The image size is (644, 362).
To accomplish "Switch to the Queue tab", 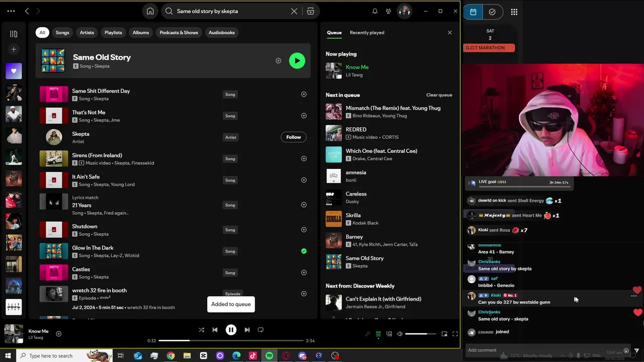I will pyautogui.click(x=334, y=33).
